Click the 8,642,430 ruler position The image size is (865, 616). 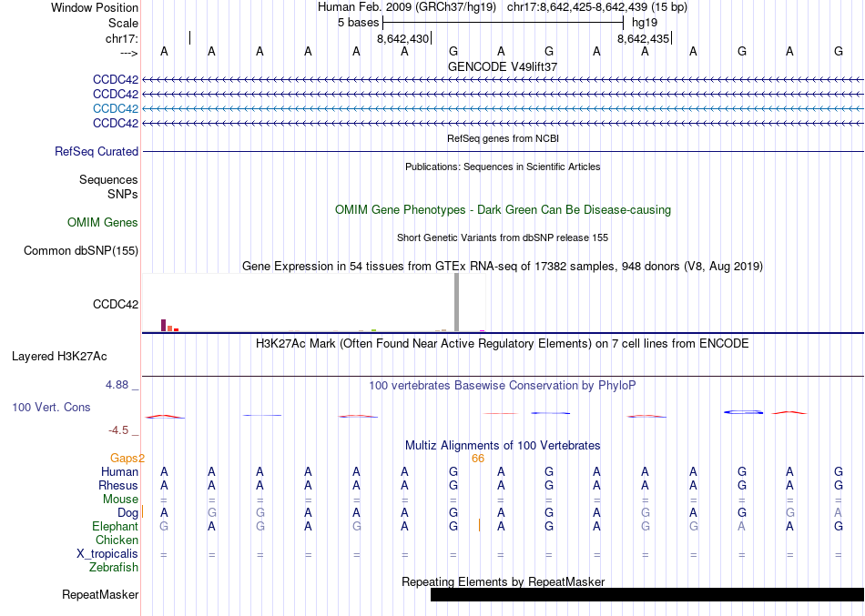coord(402,38)
